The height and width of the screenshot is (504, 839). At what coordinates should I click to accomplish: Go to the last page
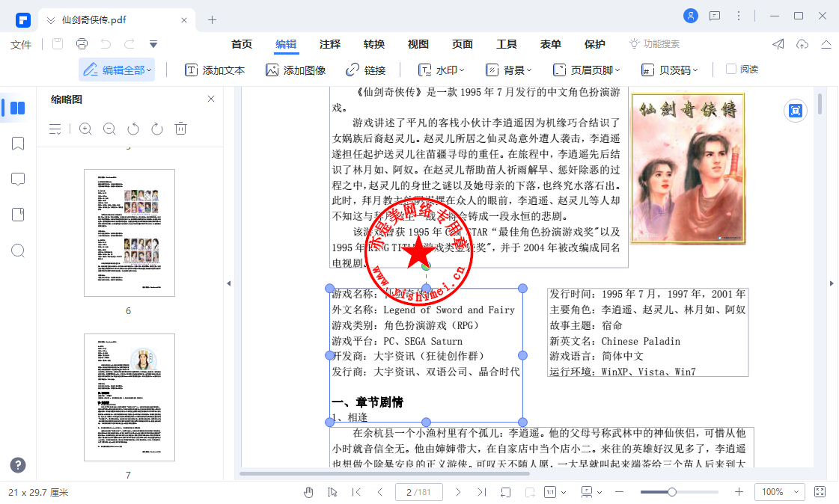click(x=481, y=492)
